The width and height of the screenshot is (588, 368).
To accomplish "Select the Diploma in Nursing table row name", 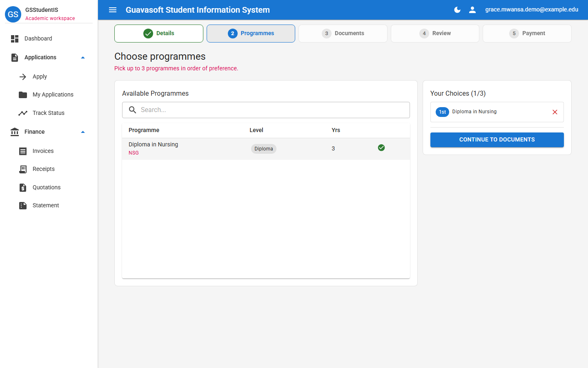I will pos(153,144).
